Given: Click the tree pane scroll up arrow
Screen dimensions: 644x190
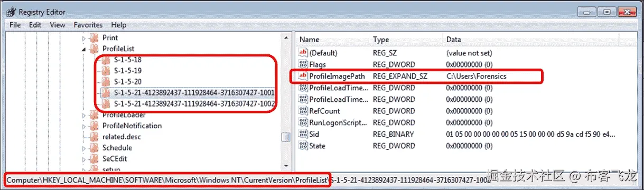Looking at the screenshot, I should [x=286, y=38].
